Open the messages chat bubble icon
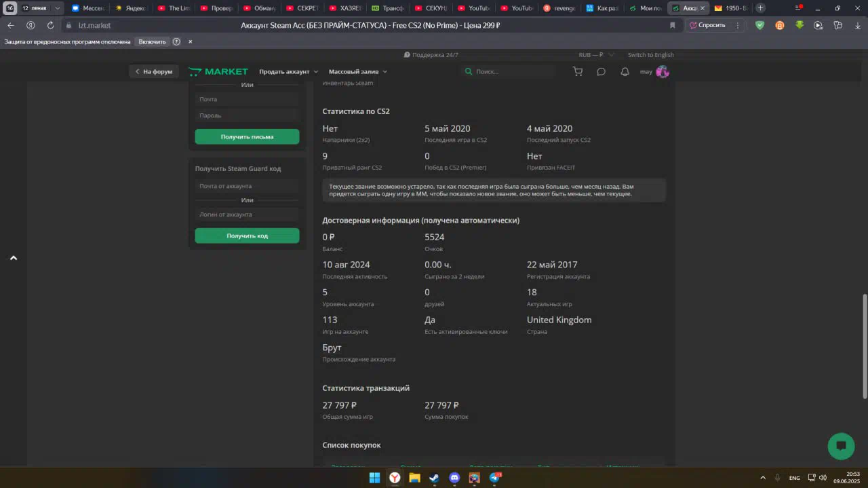Viewport: 868px width, 488px height. [601, 71]
